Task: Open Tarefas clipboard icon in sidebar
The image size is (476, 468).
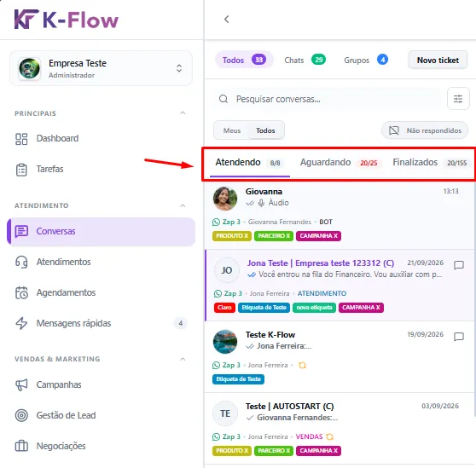Action: point(21,170)
